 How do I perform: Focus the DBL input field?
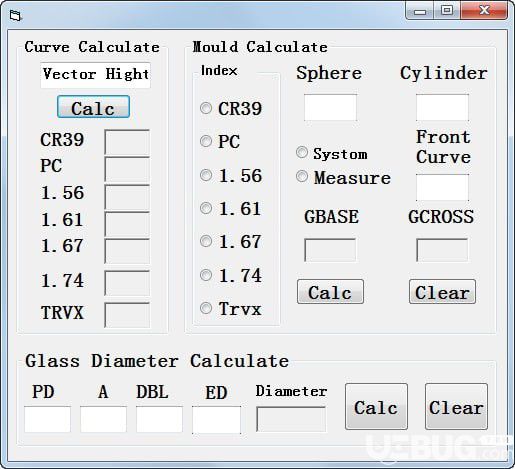pos(159,419)
